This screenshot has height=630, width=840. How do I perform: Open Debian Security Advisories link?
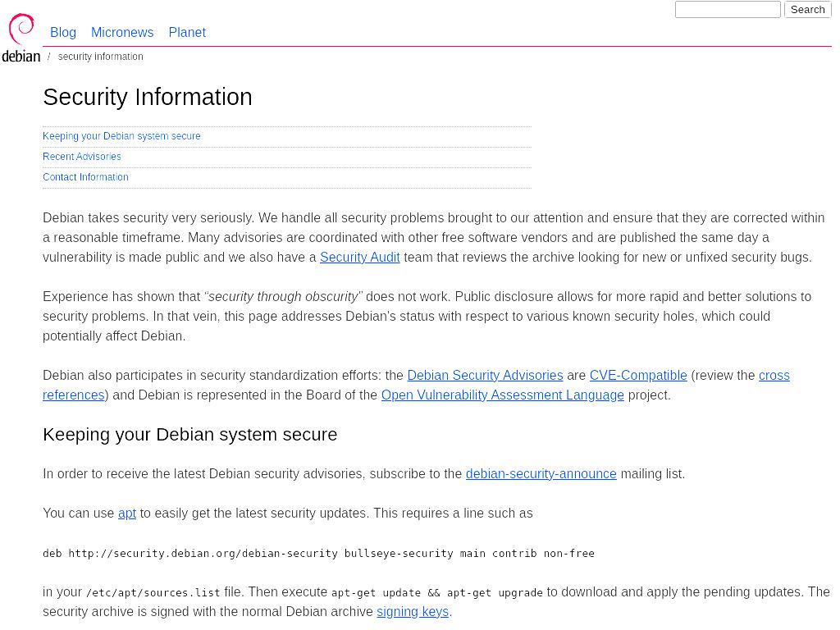coord(485,375)
